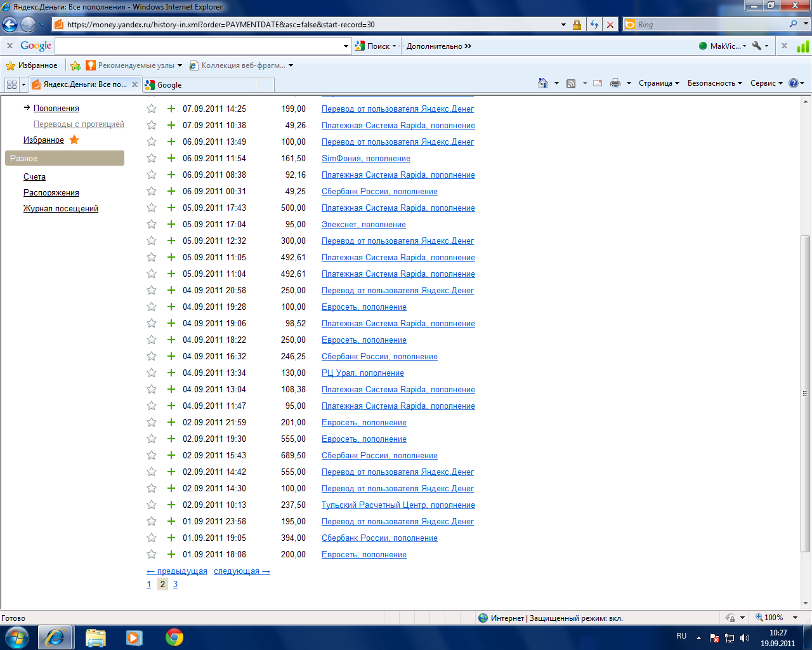
Task: Click the stop loading X icon
Action: (x=610, y=25)
